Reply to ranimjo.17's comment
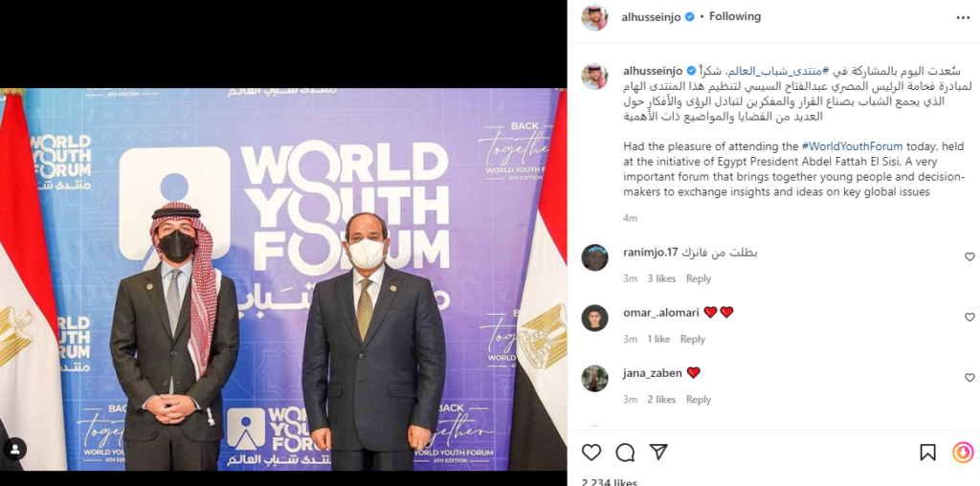 pos(698,278)
